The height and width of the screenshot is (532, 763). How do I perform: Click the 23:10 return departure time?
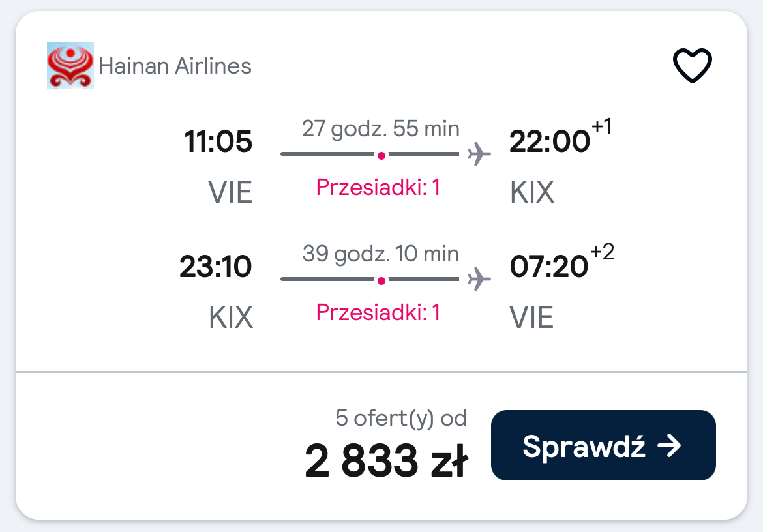point(216,267)
